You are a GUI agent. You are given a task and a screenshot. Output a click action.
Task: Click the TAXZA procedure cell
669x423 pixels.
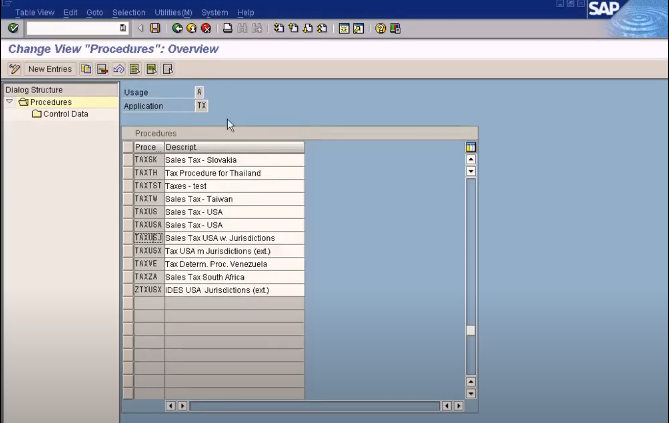149,277
